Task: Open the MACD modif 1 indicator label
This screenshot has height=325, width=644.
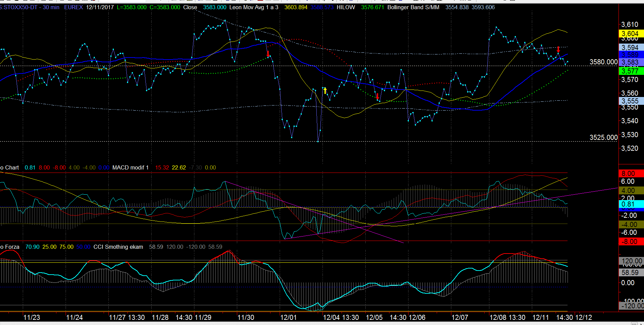Action: click(130, 167)
